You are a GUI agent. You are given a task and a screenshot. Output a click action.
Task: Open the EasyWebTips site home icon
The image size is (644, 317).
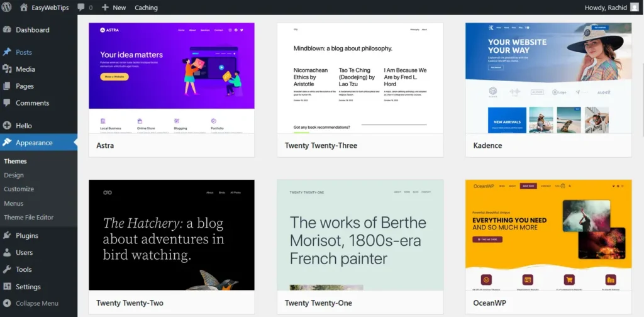click(x=24, y=8)
